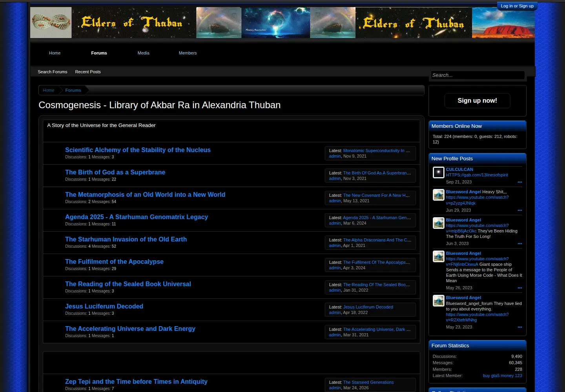Open The Reading of the Sealed Book Universal forum

tap(128, 284)
